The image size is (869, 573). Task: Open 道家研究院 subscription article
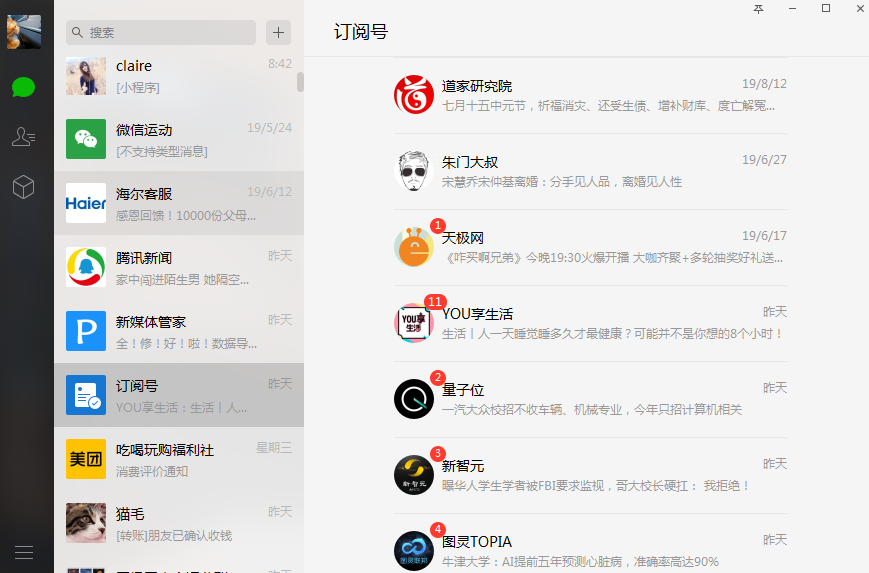(590, 96)
